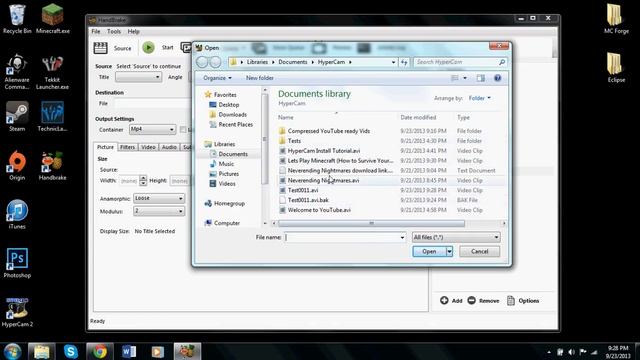Click the Windows Start orb
The height and width of the screenshot is (360, 640).
tap(13, 351)
